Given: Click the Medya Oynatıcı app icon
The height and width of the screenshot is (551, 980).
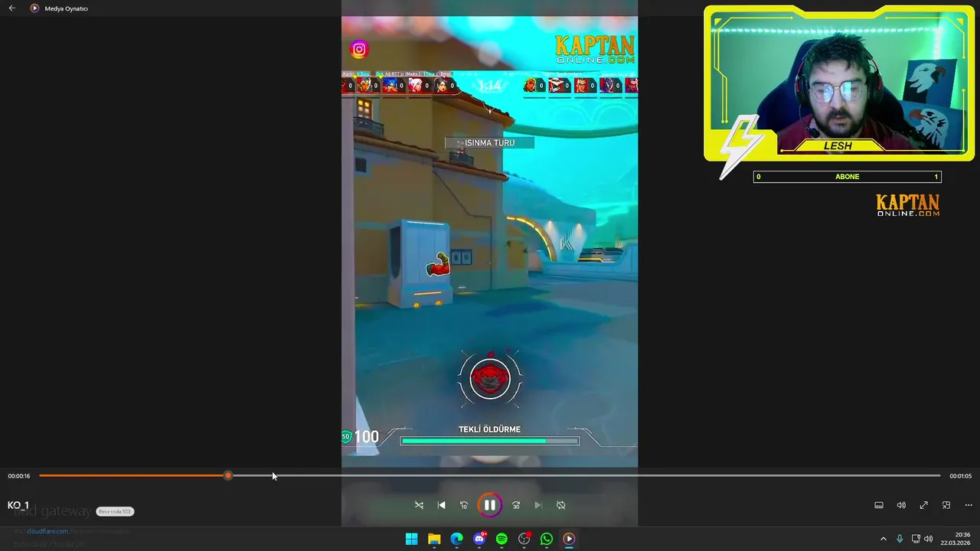Looking at the screenshot, I should (34, 8).
